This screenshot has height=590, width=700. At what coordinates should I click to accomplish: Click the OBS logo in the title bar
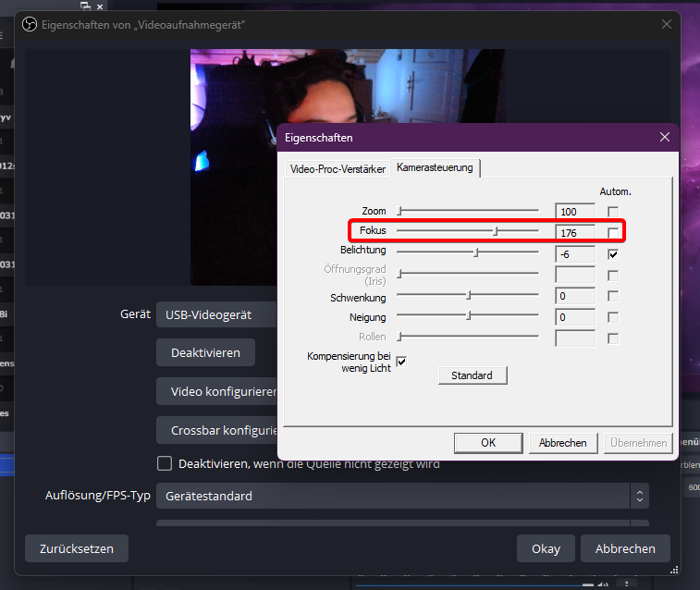click(x=29, y=25)
